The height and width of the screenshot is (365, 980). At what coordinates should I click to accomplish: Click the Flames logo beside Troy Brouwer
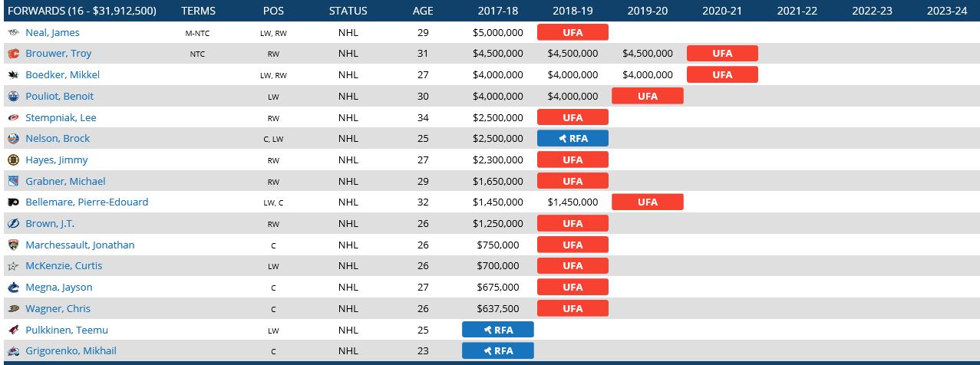click(13, 54)
